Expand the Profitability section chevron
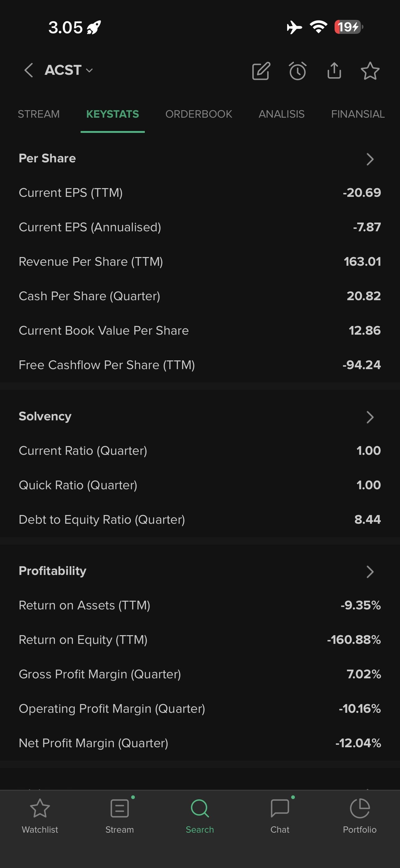The width and height of the screenshot is (400, 868). click(370, 572)
